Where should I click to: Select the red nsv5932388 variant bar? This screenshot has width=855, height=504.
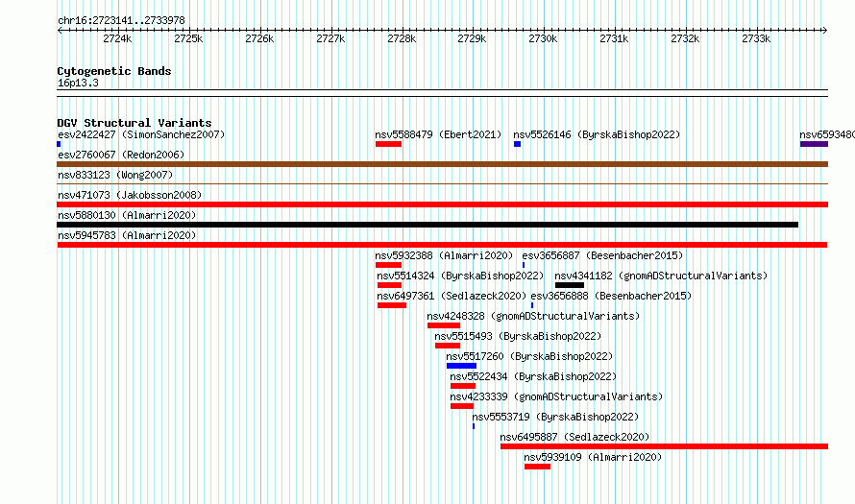pyautogui.click(x=388, y=265)
